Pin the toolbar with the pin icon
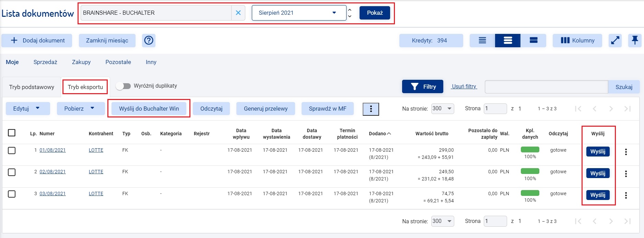This screenshot has height=238, width=644. click(635, 40)
